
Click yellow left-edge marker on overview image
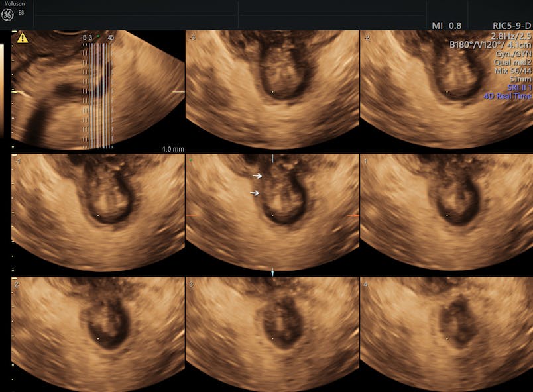[x=17, y=93]
